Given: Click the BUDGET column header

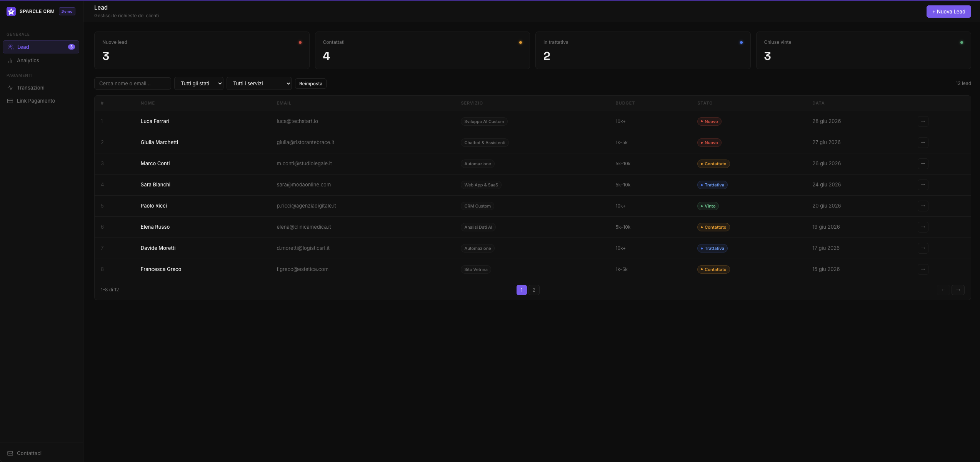Looking at the screenshot, I should pyautogui.click(x=625, y=103).
